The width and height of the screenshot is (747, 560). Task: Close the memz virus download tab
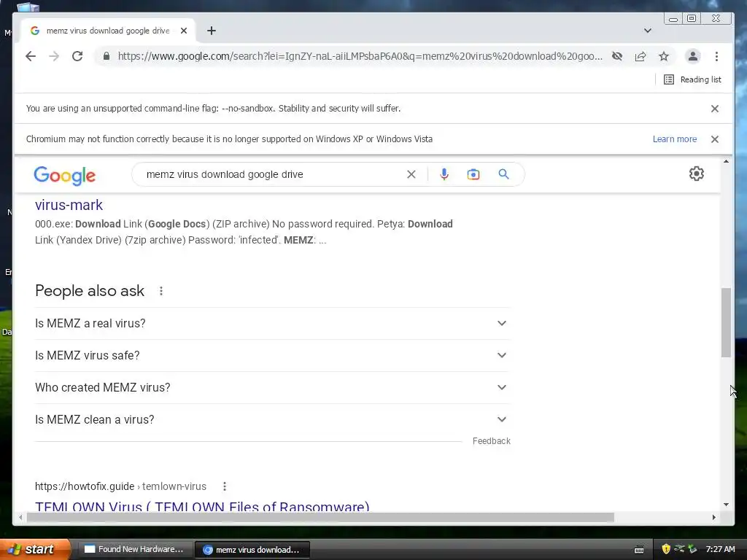coord(184,31)
